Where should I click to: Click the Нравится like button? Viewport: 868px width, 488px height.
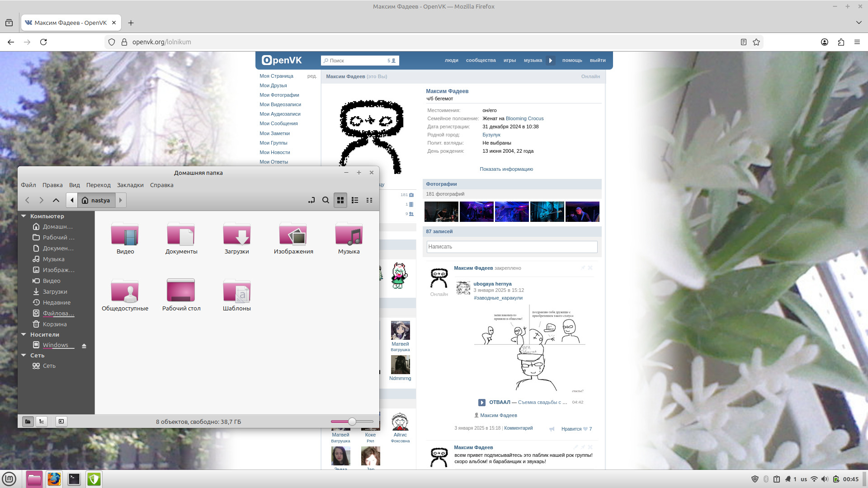click(x=576, y=429)
